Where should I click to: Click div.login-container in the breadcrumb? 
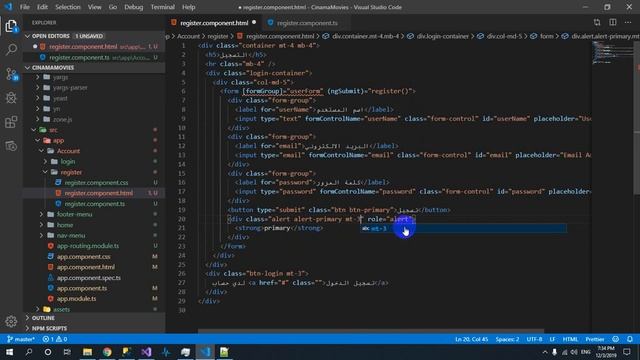[443, 36]
